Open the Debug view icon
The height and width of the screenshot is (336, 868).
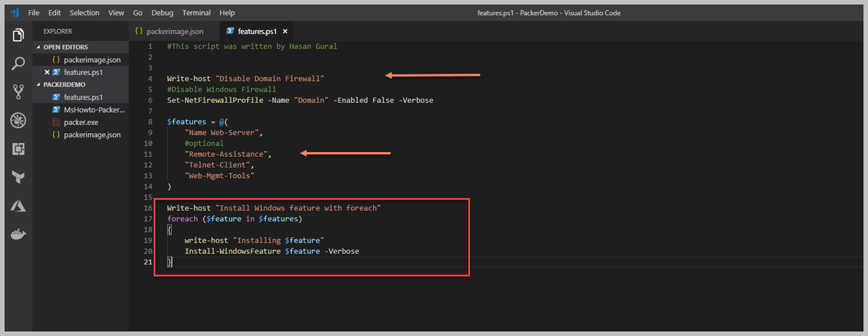[x=18, y=121]
